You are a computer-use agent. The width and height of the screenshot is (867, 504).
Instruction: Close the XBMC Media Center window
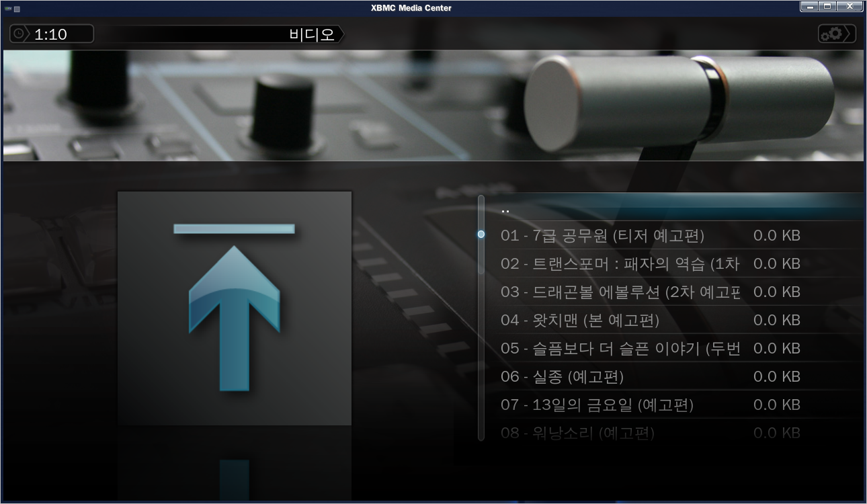coord(850,7)
